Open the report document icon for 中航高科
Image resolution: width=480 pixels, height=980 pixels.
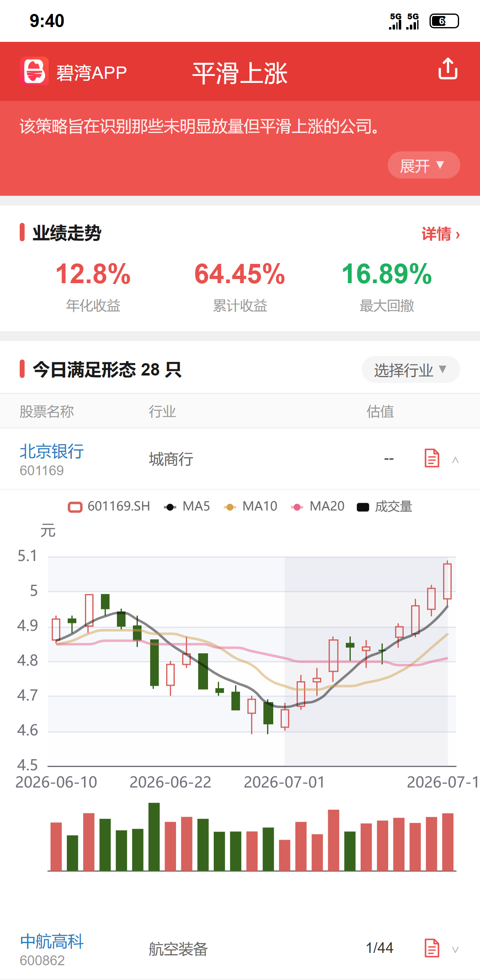click(x=432, y=948)
